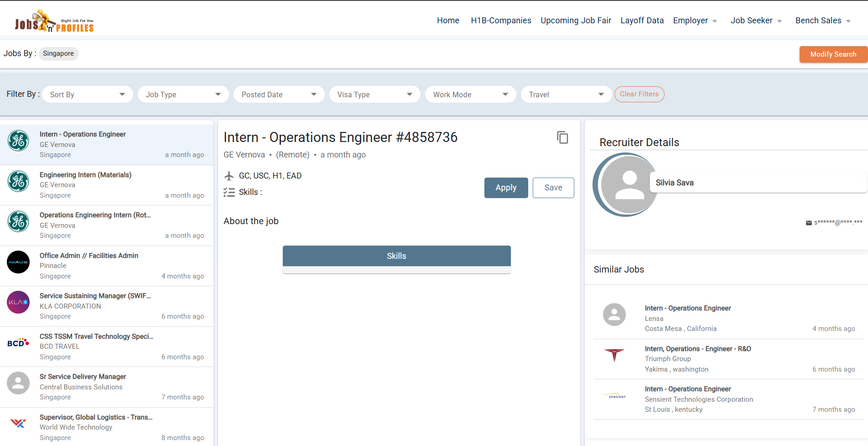This screenshot has height=446, width=868.
Task: Click the airplane visa icon
Action: pos(229,176)
